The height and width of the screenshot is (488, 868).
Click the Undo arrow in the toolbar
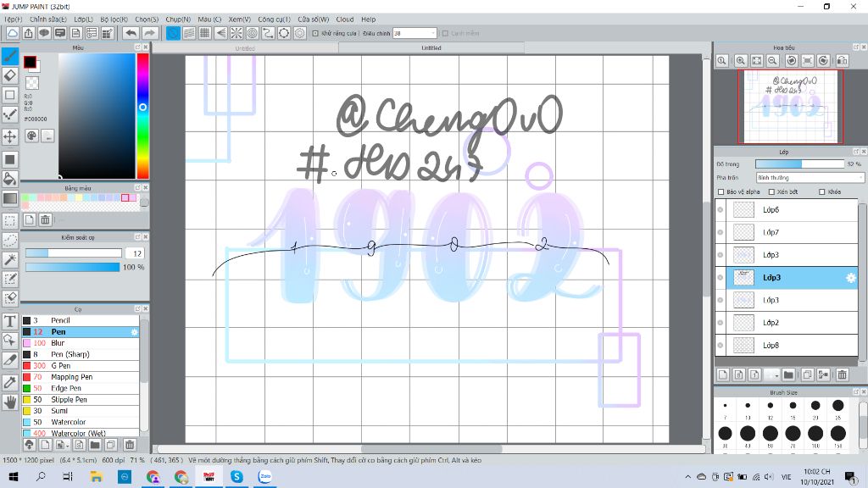131,33
